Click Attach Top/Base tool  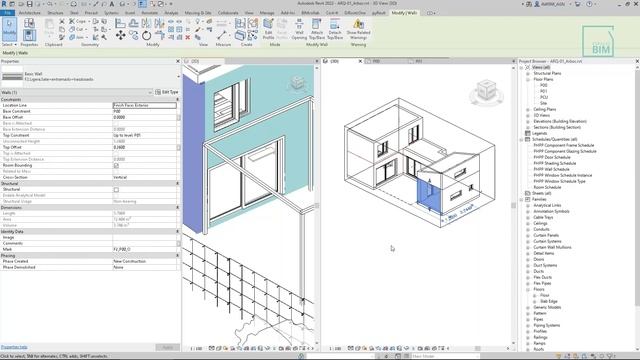317,29
